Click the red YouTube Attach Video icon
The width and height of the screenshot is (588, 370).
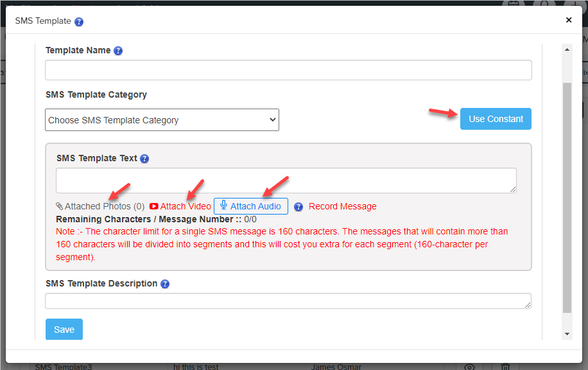(154, 206)
